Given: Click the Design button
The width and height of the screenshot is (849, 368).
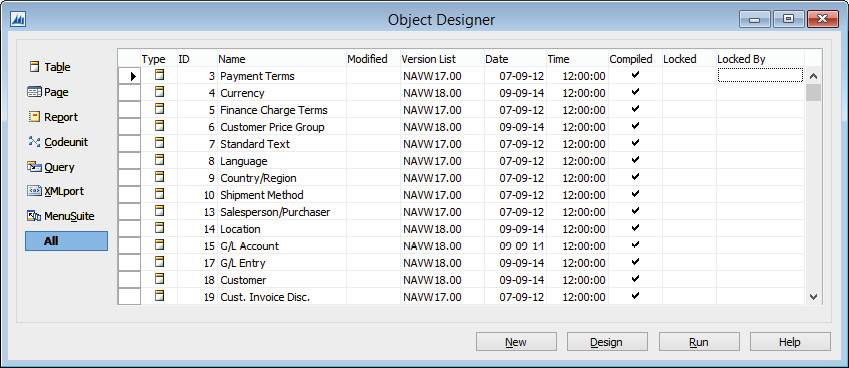Looking at the screenshot, I should pyautogui.click(x=607, y=342).
